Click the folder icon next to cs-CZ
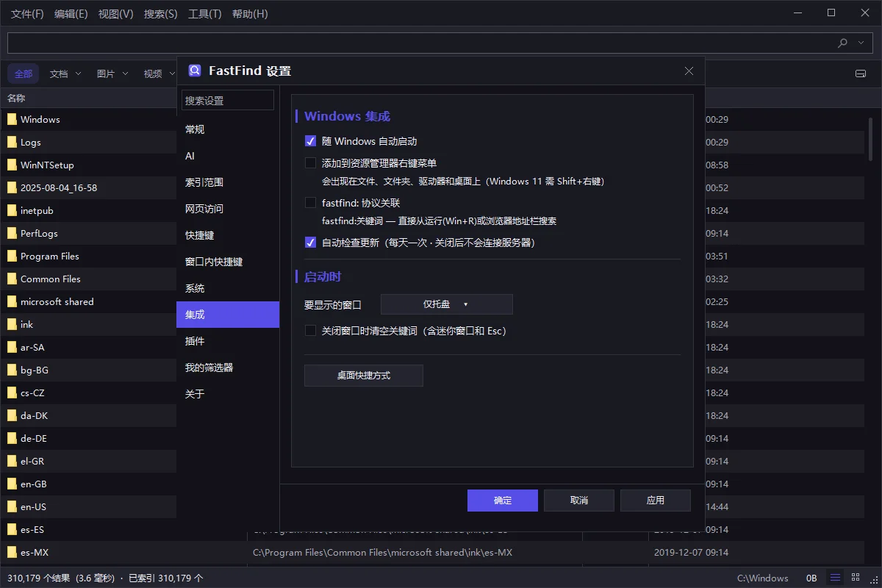The width and height of the screenshot is (882, 588). tap(12, 392)
